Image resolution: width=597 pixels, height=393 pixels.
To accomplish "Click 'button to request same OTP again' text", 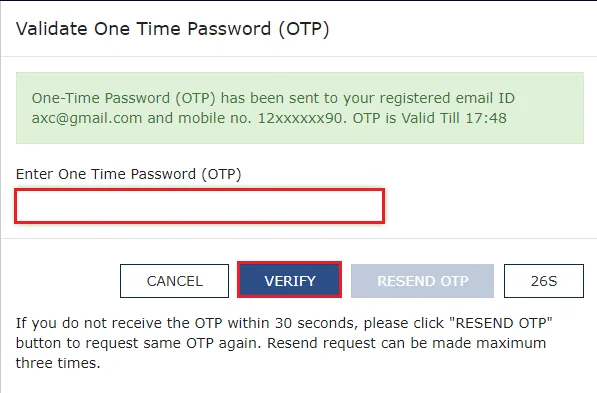I will coord(138,343).
